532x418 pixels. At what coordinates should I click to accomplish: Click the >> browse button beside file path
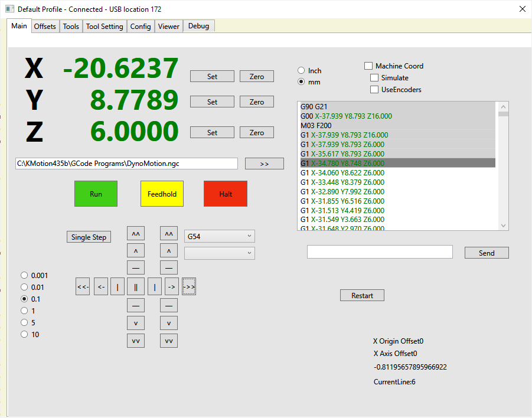coord(264,164)
